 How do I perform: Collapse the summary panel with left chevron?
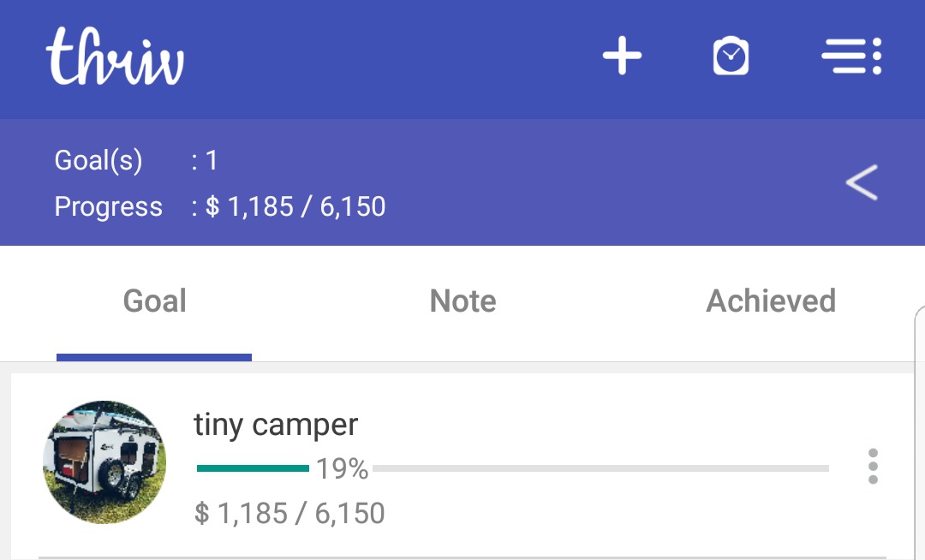click(x=862, y=183)
